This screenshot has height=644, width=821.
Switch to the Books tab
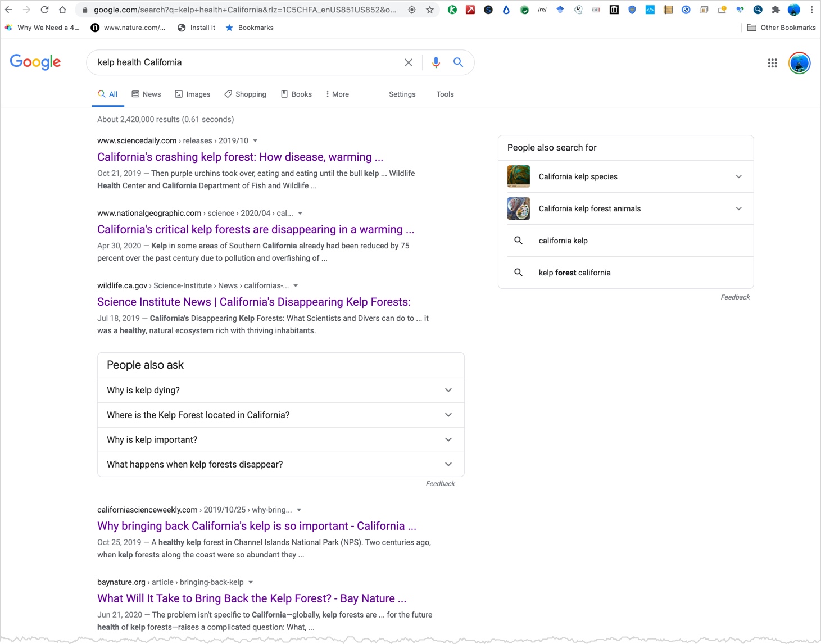296,94
